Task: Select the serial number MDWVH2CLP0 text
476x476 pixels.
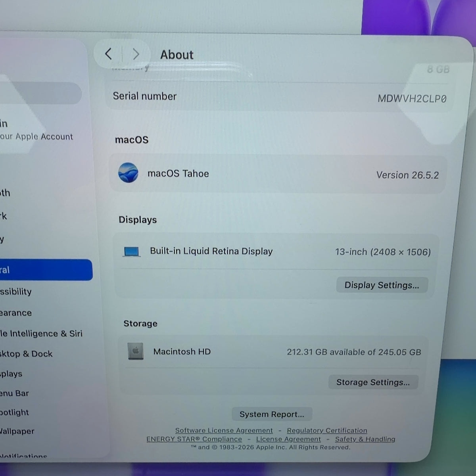Action: [412, 98]
